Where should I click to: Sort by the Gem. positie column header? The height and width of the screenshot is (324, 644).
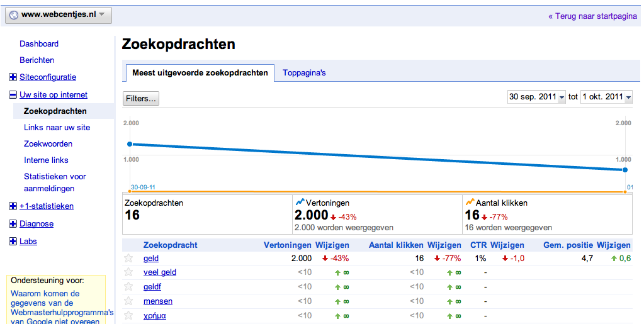tap(568, 245)
